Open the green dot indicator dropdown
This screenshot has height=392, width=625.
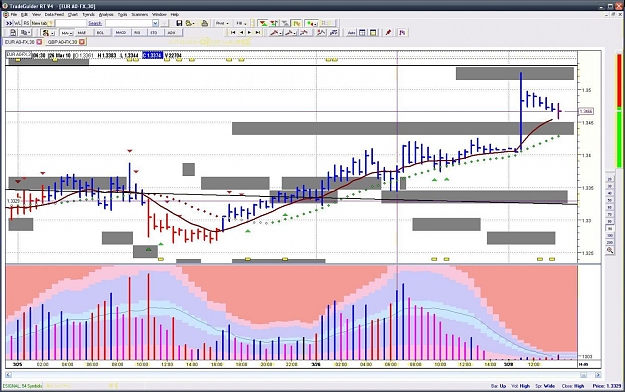coord(312,23)
